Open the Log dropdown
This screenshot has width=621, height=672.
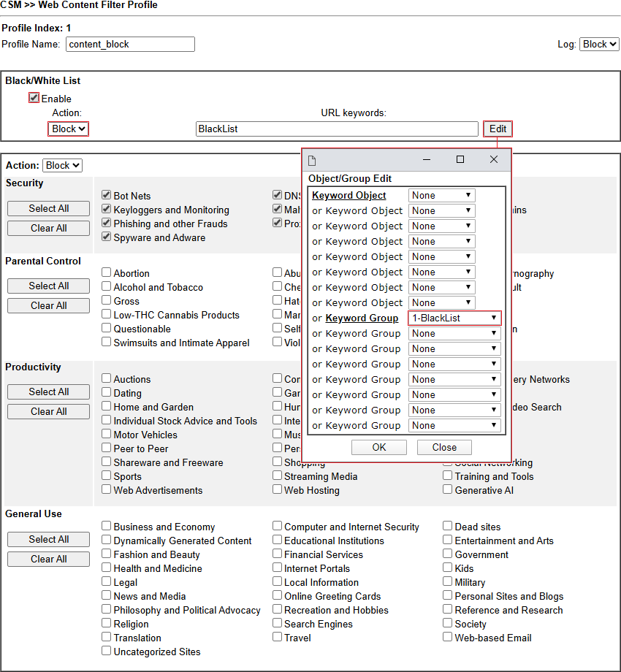coord(599,44)
